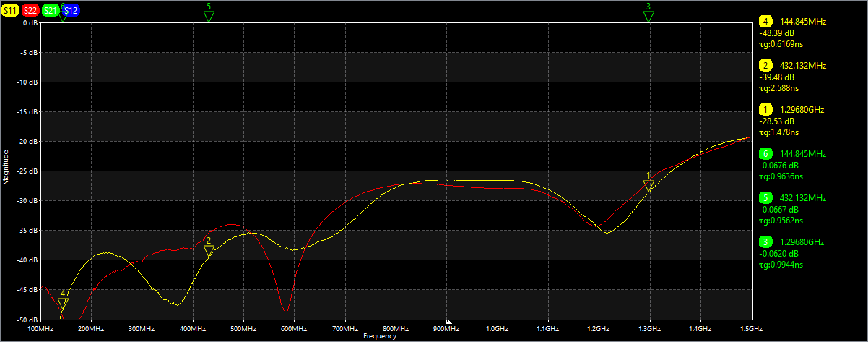This screenshot has width=868, height=342.
Task: Select green marker 3 badge in readout list
Action: coord(765,242)
